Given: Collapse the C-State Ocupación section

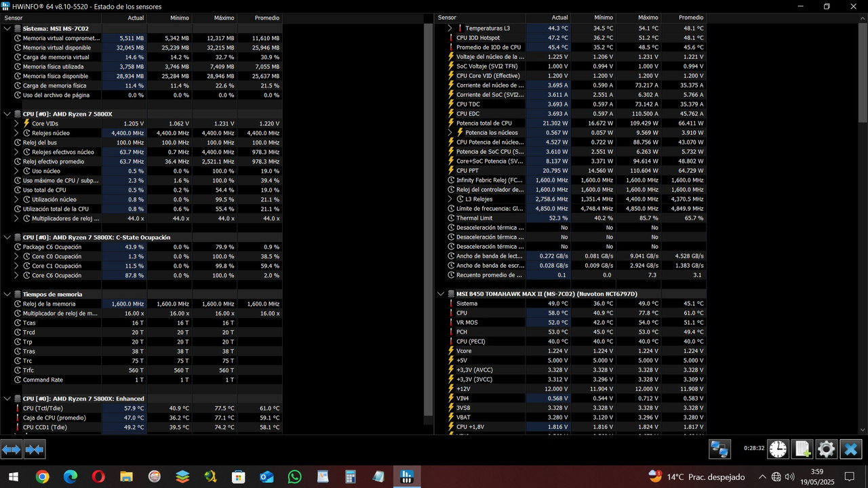Looking at the screenshot, I should pos(7,237).
